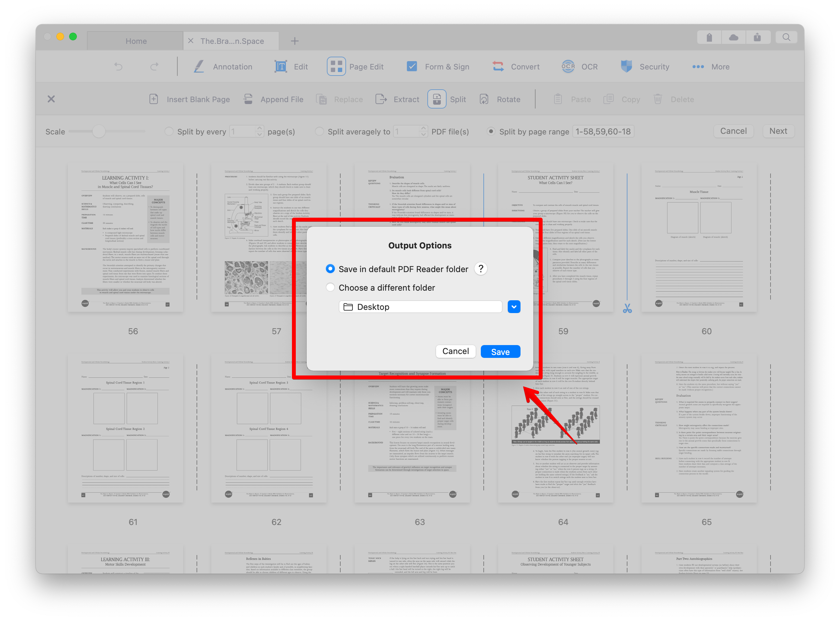Select page 61 thumbnail
Image resolution: width=840 pixels, height=621 pixels.
125,428
